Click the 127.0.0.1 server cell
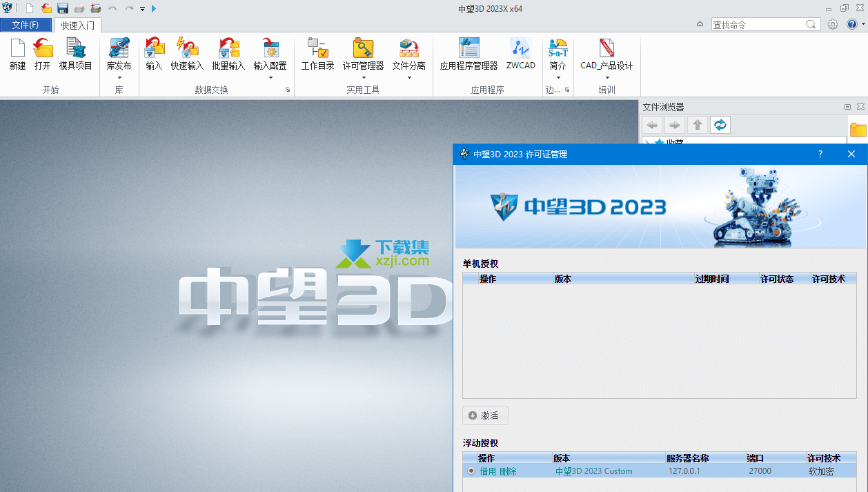 point(683,471)
